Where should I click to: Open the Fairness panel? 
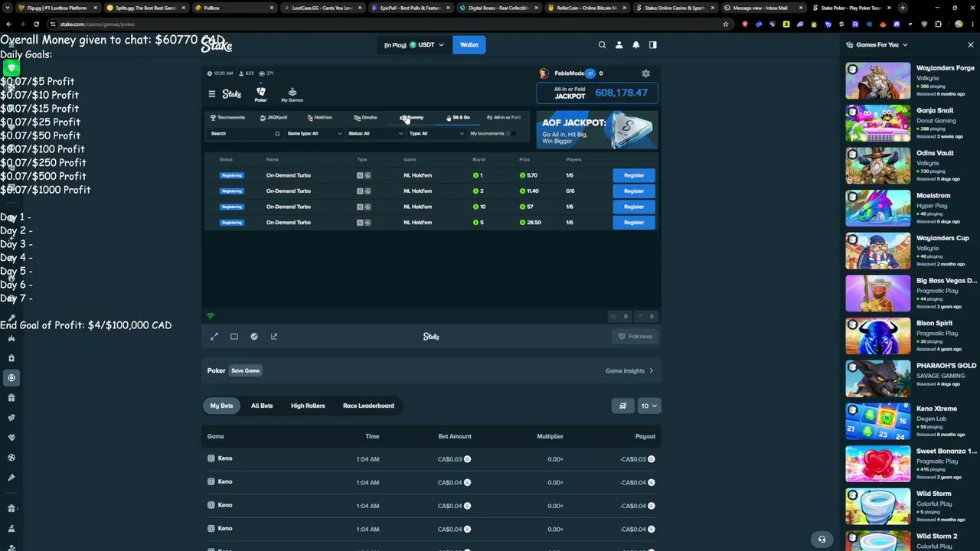coord(635,337)
